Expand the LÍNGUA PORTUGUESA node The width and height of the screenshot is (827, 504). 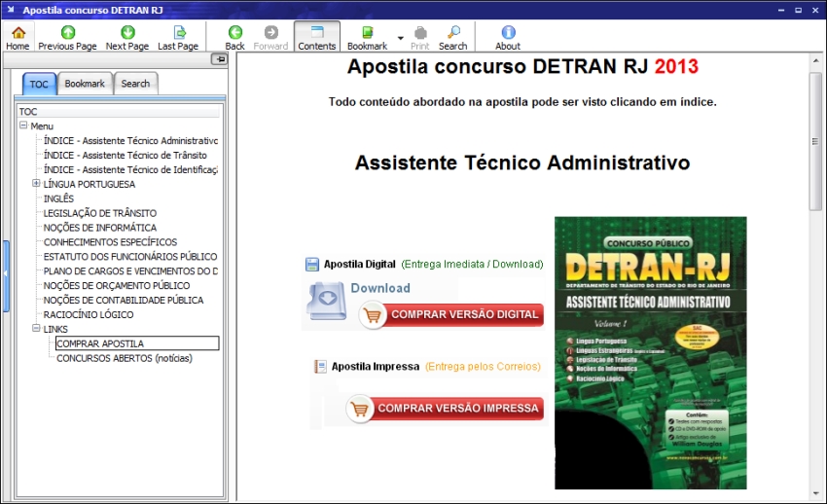coord(36,184)
